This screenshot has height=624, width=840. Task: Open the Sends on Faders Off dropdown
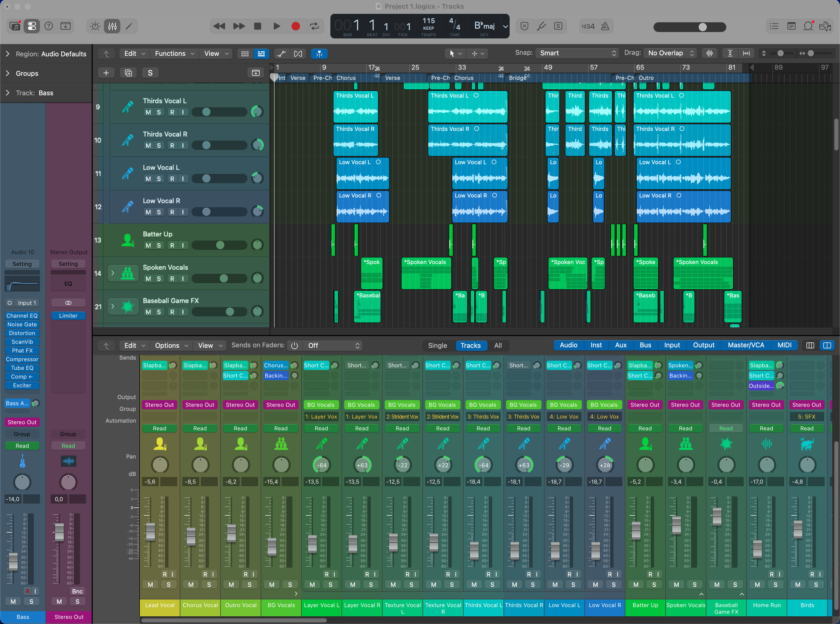pos(333,345)
